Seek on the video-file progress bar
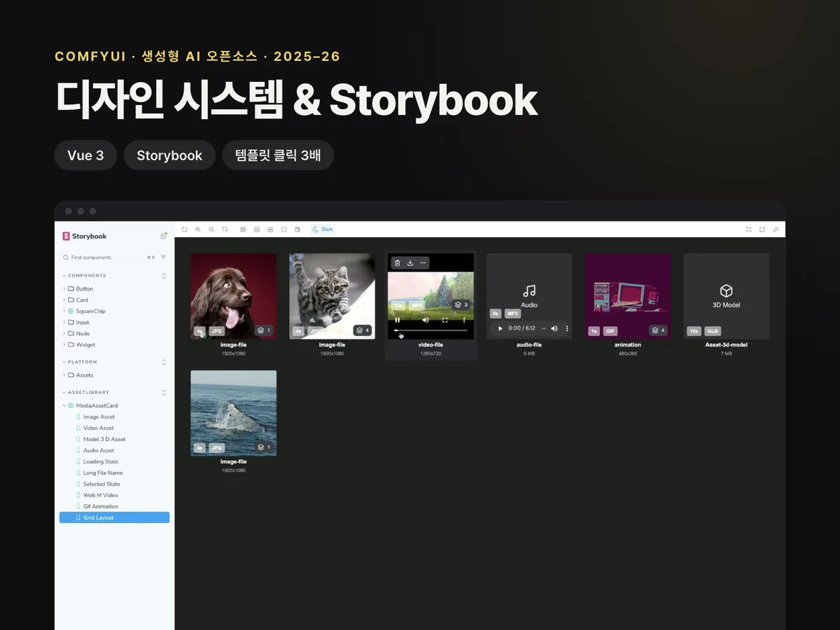The height and width of the screenshot is (630, 840). pyautogui.click(x=430, y=330)
